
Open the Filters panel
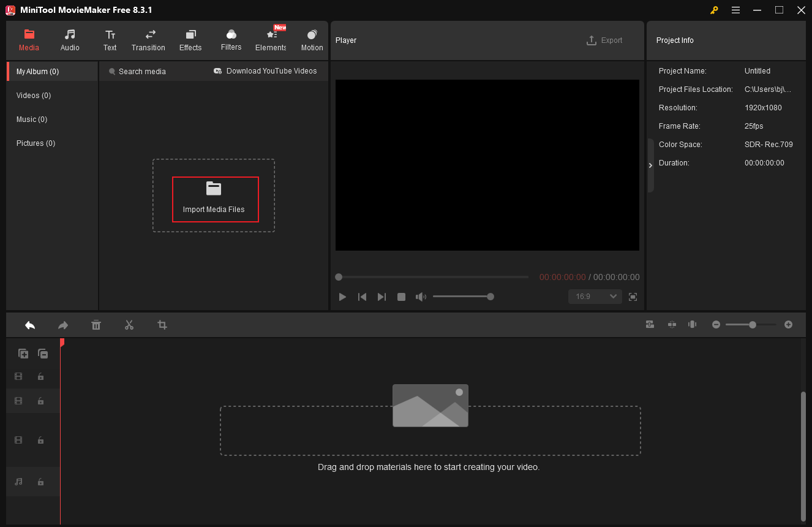[231, 40]
